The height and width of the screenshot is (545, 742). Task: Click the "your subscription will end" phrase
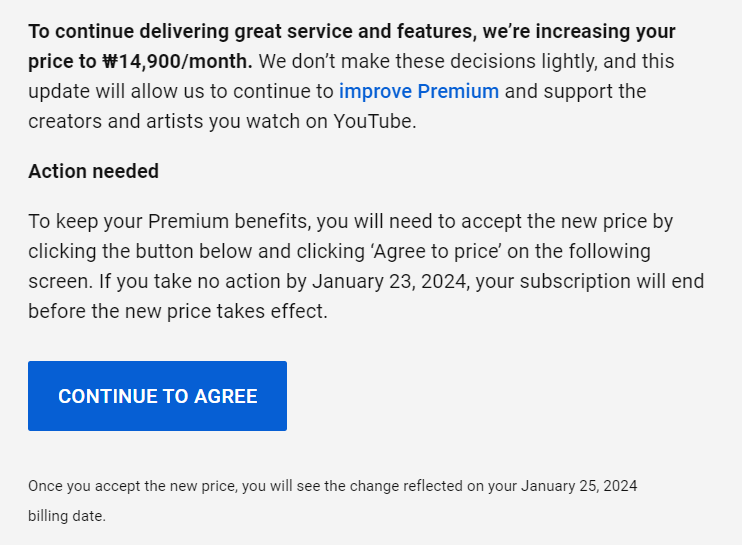coord(590,281)
